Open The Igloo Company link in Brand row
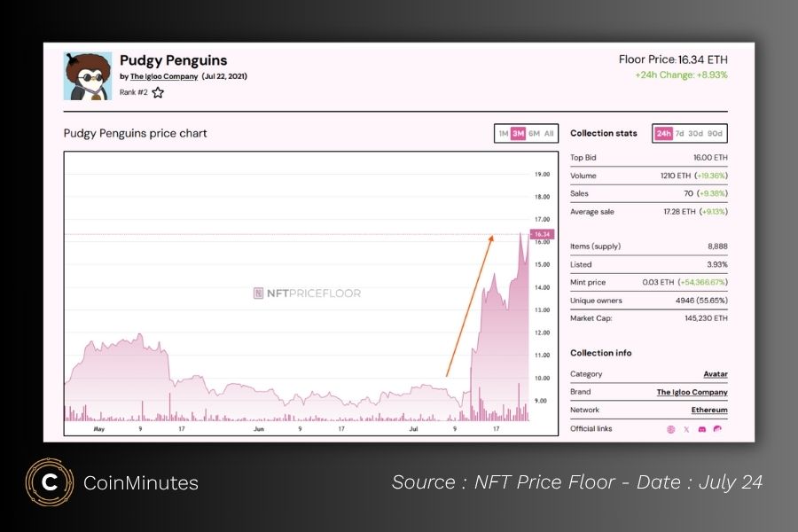 pyautogui.click(x=692, y=392)
